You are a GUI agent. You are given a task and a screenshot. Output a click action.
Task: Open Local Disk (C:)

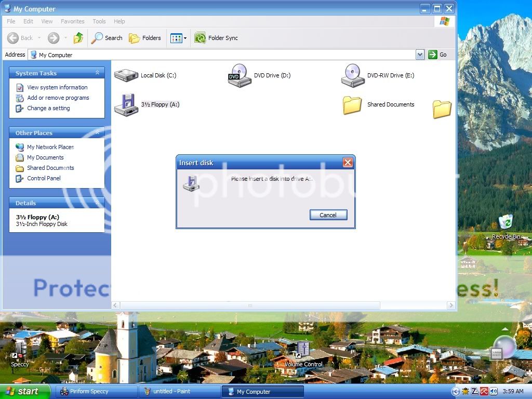[126, 75]
